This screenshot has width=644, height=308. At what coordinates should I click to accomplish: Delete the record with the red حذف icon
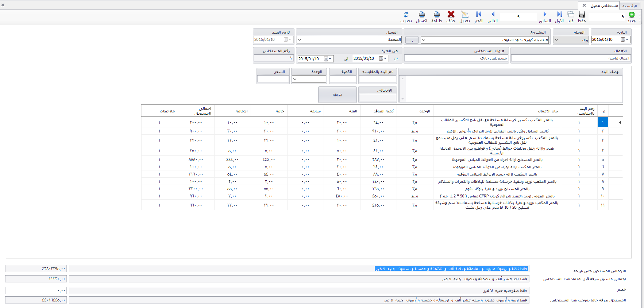[451, 15]
